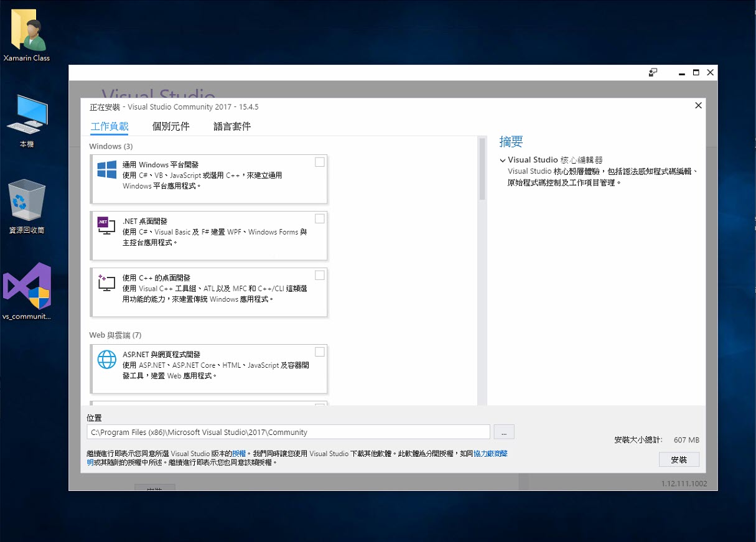Close the 正在安裝 installer dialog
This screenshot has height=542, width=756.
[x=698, y=106]
